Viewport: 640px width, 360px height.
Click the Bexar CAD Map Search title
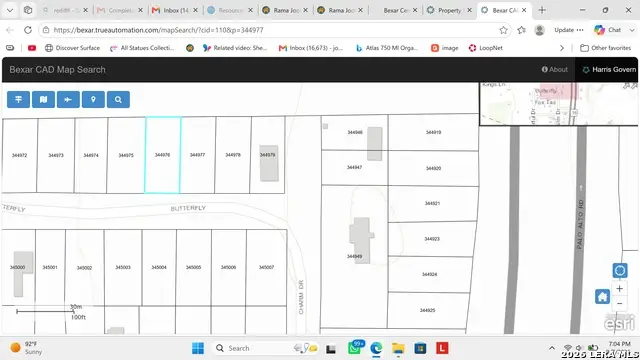[x=58, y=69]
